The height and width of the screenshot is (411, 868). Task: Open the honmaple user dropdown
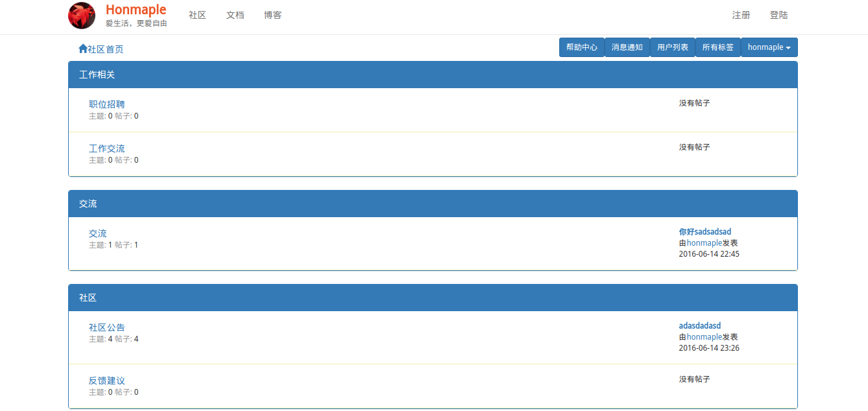click(x=769, y=47)
